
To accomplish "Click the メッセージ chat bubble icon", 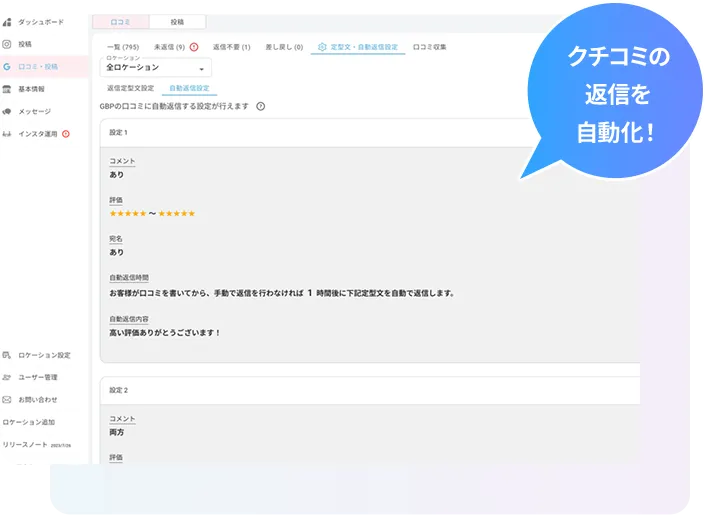I will (x=7, y=112).
